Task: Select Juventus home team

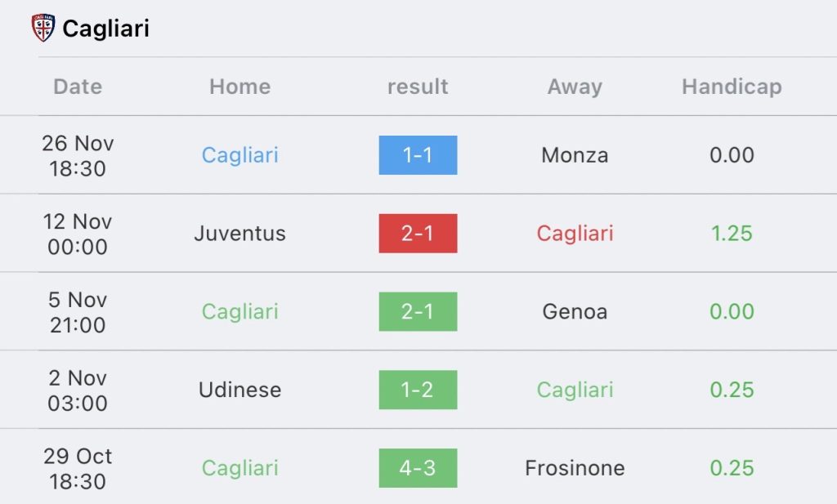Action: [239, 233]
